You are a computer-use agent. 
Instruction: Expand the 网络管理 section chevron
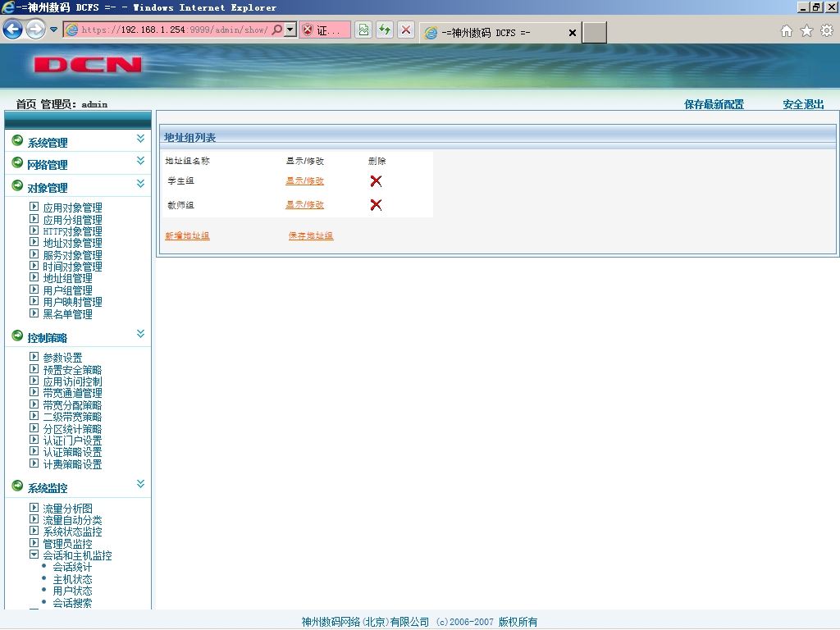pyautogui.click(x=140, y=161)
